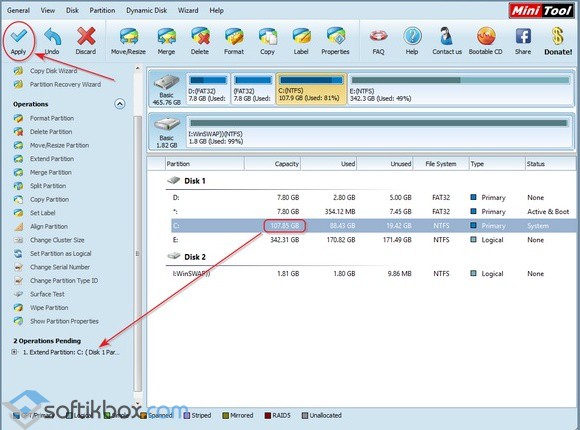This screenshot has height=430, width=580.
Task: Expand pending Extend Partition C: operation
Action: (14, 352)
